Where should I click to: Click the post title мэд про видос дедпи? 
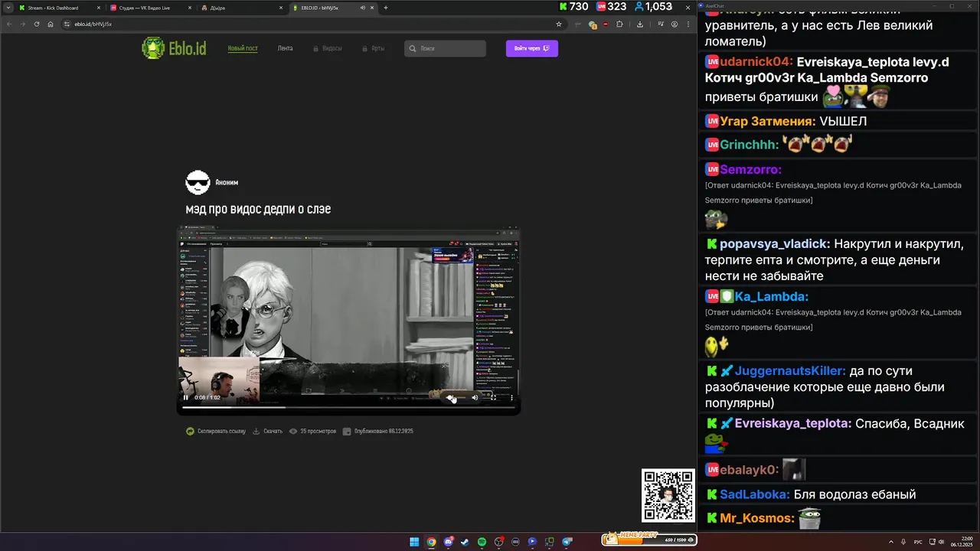point(258,209)
